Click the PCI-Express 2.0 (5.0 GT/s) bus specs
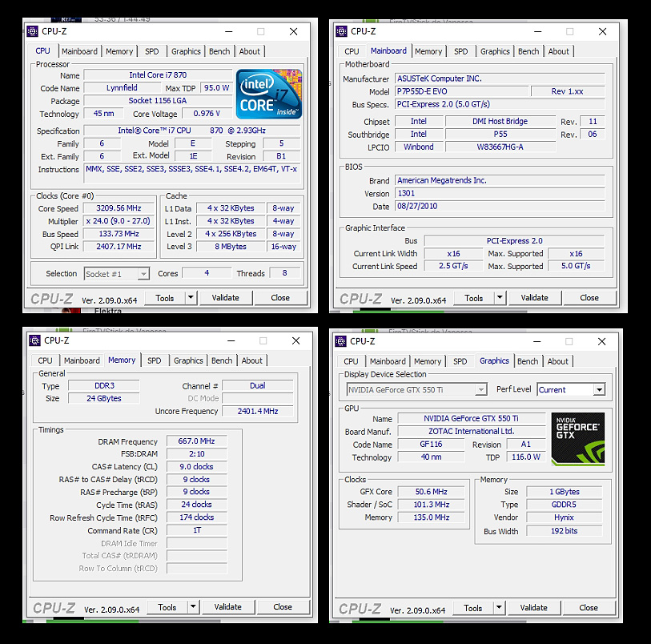This screenshot has height=644, width=651. (x=500, y=104)
